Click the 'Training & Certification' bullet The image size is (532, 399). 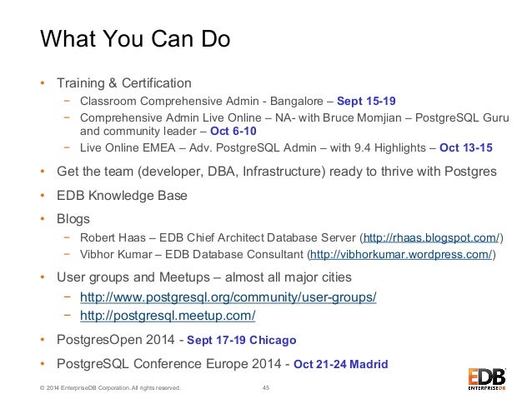tap(124, 83)
